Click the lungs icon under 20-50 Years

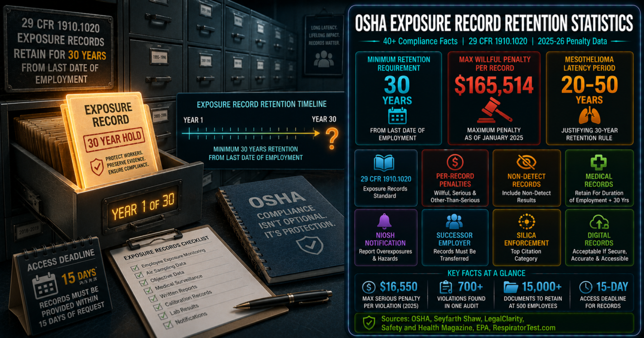tap(589, 115)
